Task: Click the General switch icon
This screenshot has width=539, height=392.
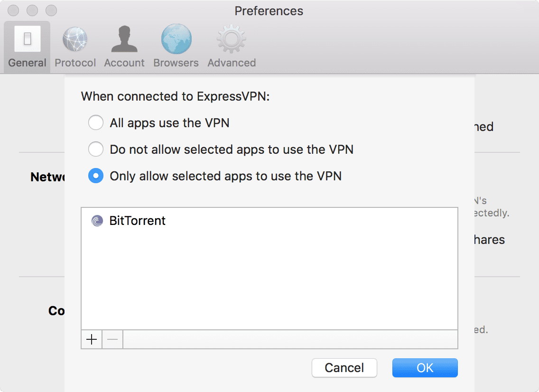Action: pyautogui.click(x=27, y=39)
